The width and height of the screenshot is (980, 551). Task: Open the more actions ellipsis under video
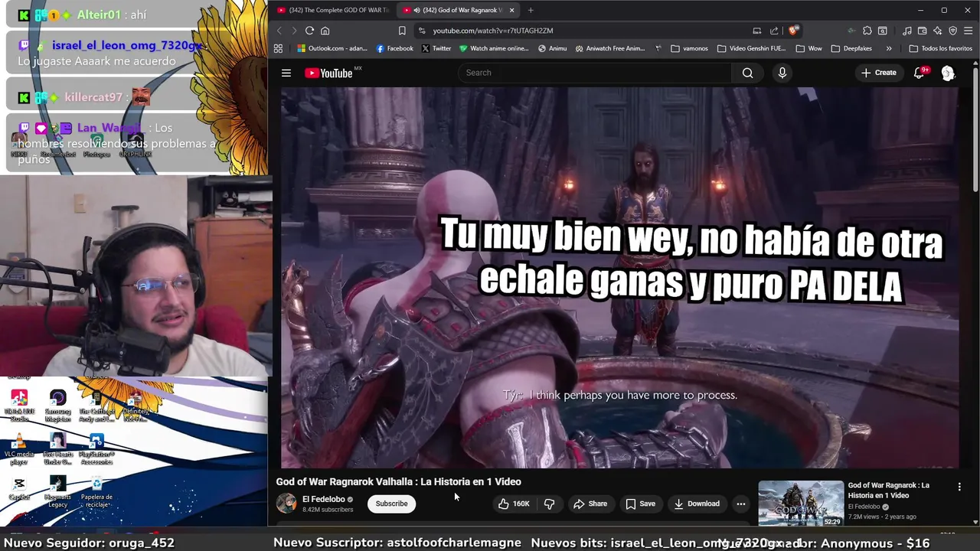(x=740, y=504)
